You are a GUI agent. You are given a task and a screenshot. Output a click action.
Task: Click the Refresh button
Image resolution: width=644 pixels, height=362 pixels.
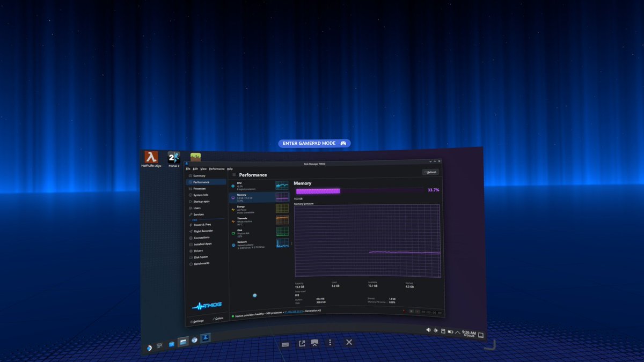(x=430, y=172)
